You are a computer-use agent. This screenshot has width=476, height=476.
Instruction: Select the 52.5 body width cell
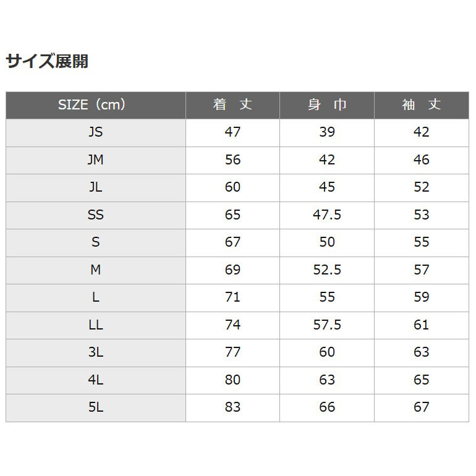point(327,270)
